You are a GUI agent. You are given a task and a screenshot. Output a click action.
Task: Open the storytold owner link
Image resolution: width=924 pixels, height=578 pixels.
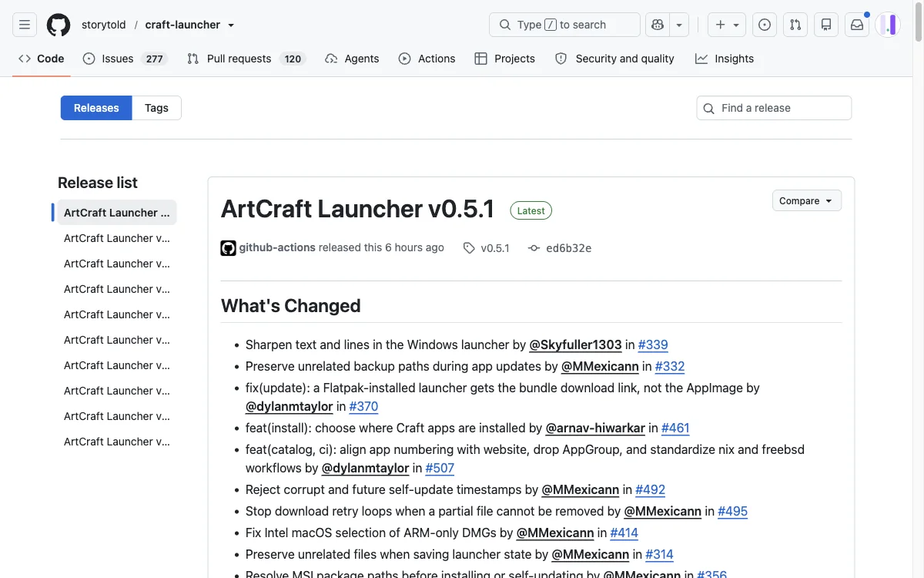(103, 25)
